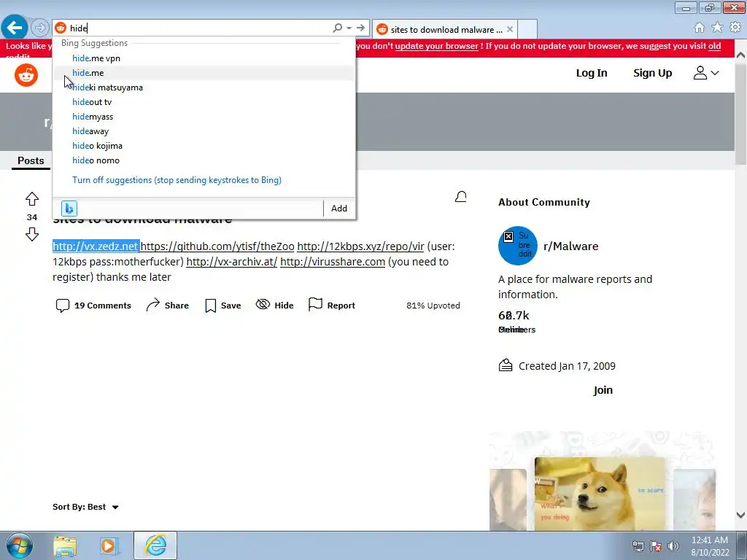This screenshot has width=747, height=560.
Task: Click the network tray icon
Action: pyautogui.click(x=638, y=546)
